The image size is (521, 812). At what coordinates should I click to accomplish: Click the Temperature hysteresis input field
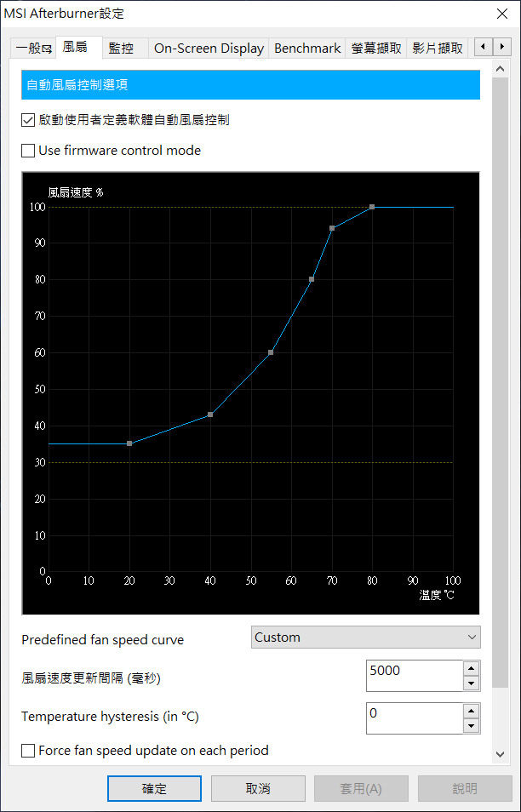[415, 718]
